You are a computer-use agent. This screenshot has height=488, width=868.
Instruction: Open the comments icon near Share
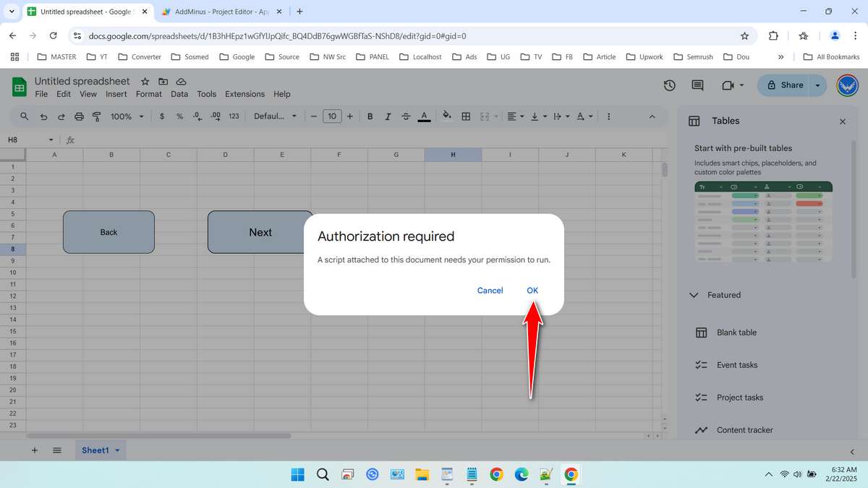pyautogui.click(x=697, y=85)
